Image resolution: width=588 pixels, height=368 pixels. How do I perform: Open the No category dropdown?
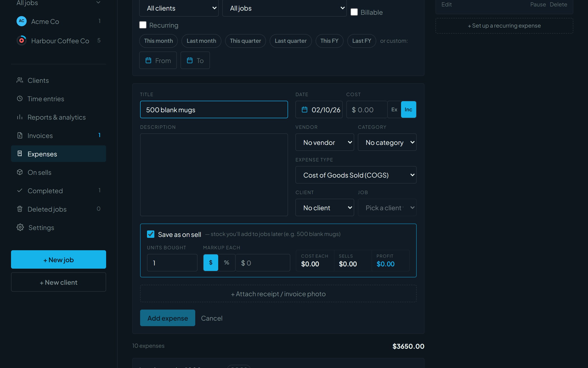387,142
